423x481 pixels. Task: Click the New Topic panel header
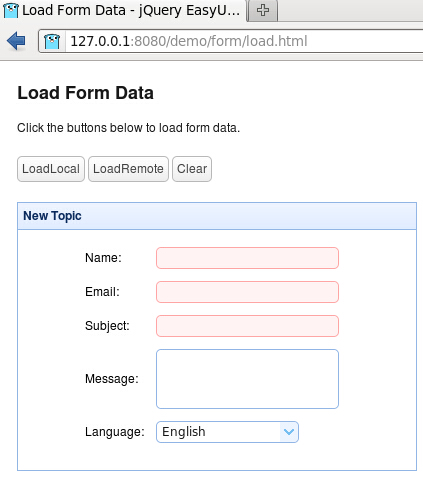(217, 216)
